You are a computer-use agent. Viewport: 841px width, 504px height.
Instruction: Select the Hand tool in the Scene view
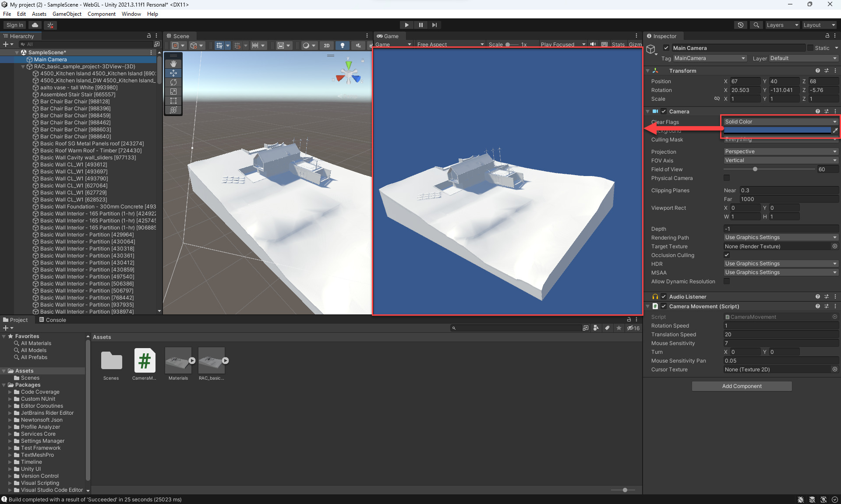pyautogui.click(x=173, y=63)
